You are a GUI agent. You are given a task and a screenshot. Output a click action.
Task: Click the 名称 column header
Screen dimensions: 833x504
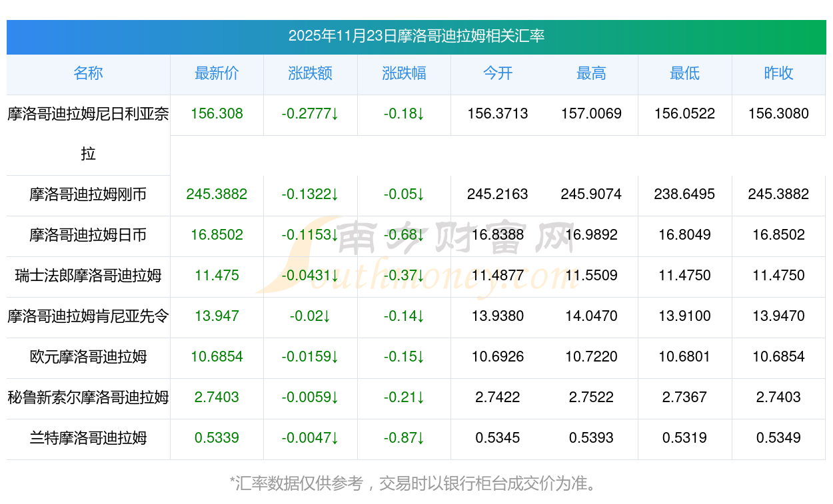click(x=88, y=73)
